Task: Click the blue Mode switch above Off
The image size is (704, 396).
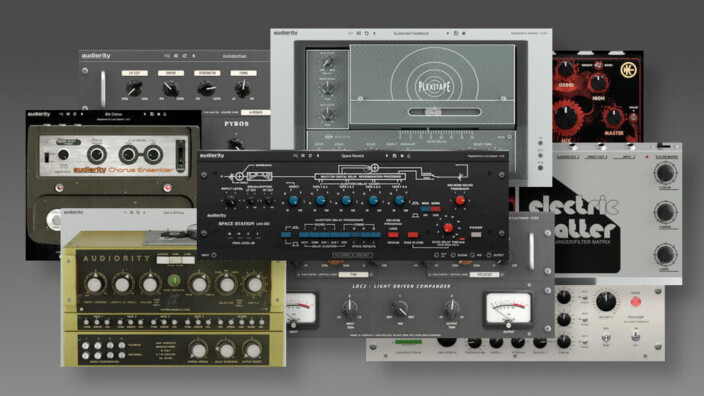Action: [x=425, y=209]
